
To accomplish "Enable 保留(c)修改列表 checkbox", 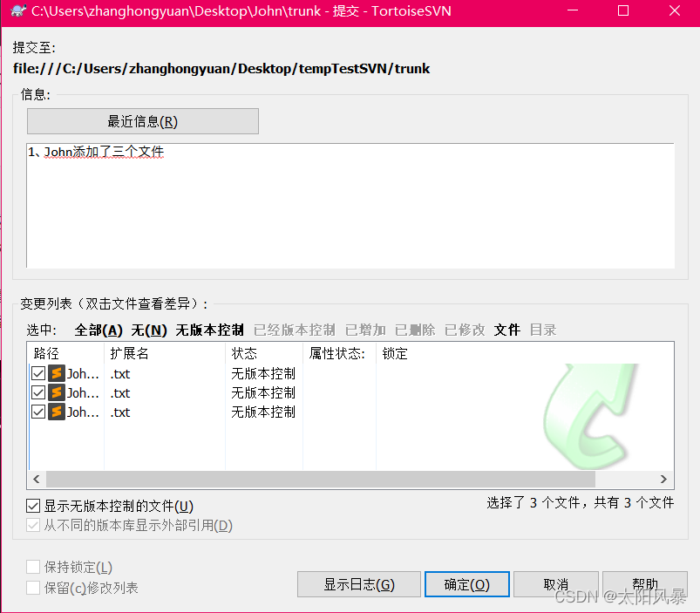I will (x=33, y=588).
